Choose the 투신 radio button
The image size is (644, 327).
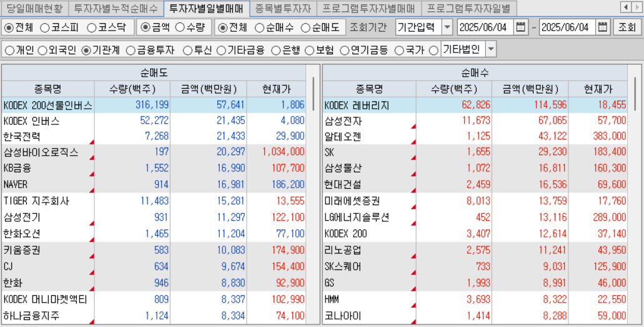187,50
